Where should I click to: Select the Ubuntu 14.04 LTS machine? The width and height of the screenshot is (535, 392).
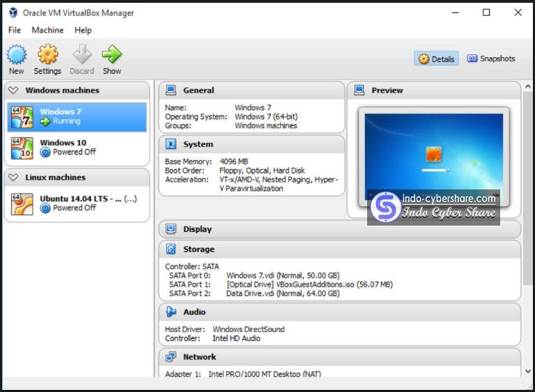point(77,204)
